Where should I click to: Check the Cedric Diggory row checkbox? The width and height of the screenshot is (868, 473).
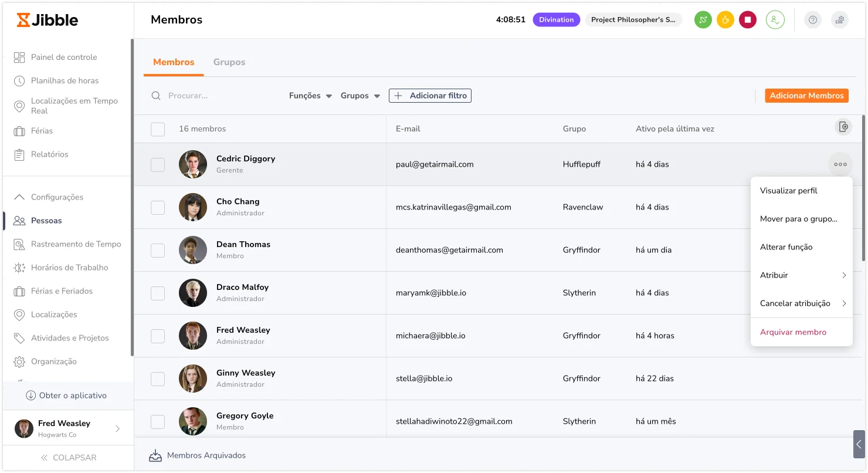(x=158, y=165)
